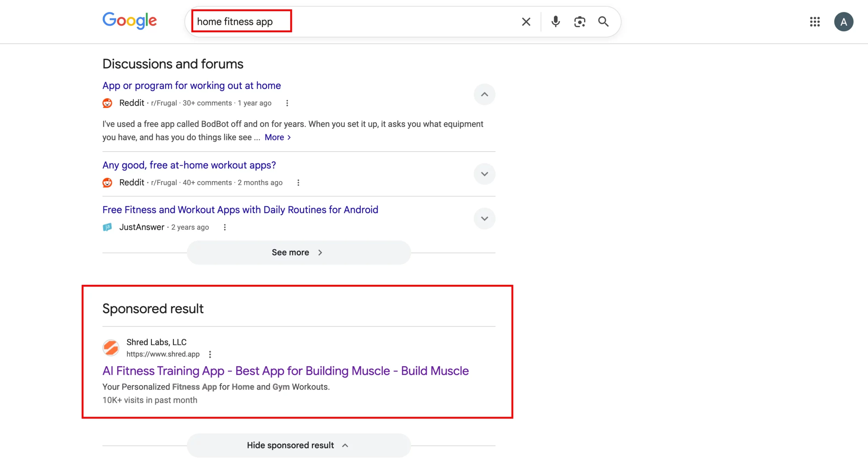868x469 pixels.
Task: Open options menu for the 2 months ago Reddit result
Action: [298, 183]
